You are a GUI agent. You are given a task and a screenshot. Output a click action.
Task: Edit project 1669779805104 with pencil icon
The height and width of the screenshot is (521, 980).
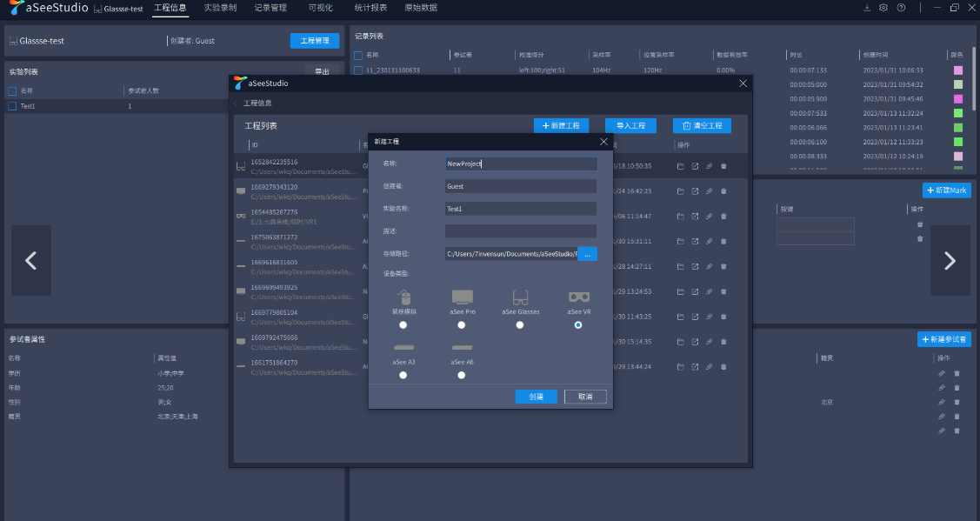710,317
